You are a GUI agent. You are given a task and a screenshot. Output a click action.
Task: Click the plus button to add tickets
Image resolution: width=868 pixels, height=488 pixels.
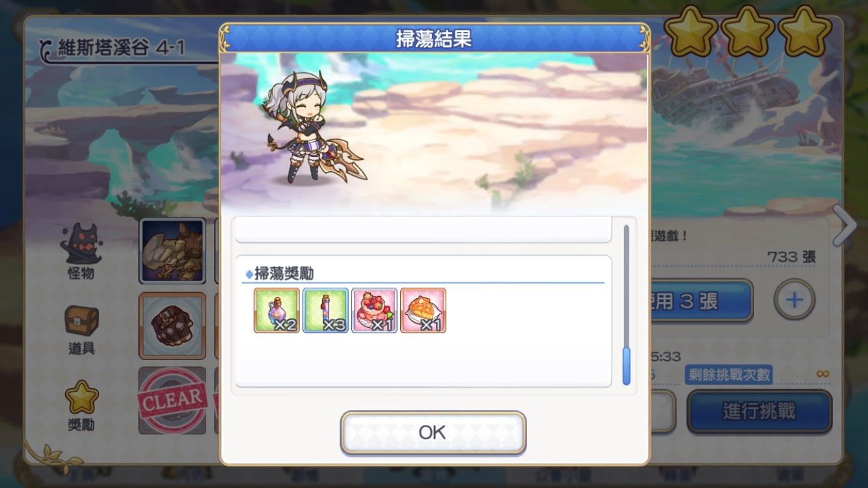[794, 300]
